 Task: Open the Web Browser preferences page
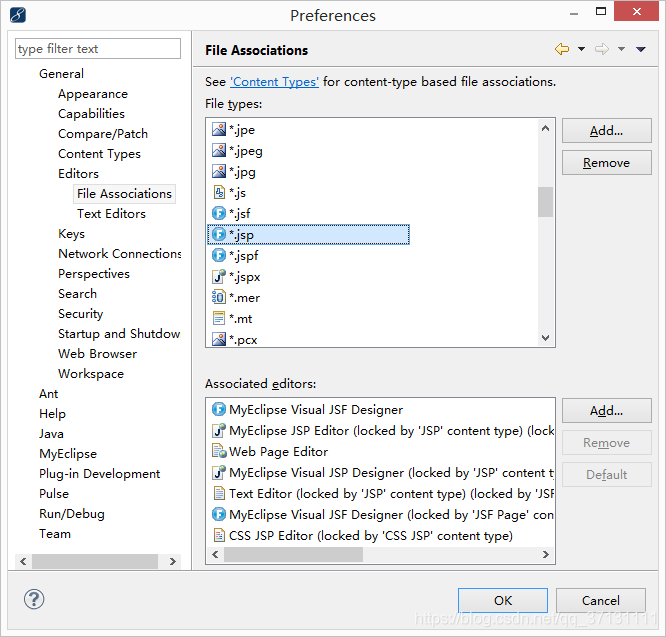[97, 354]
